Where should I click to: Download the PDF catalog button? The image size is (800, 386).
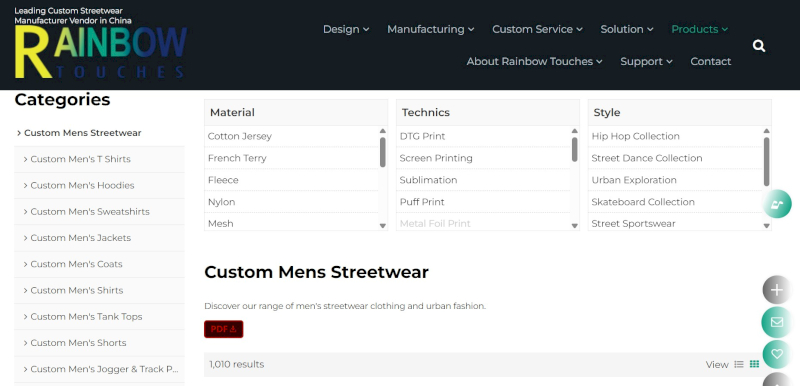223,329
